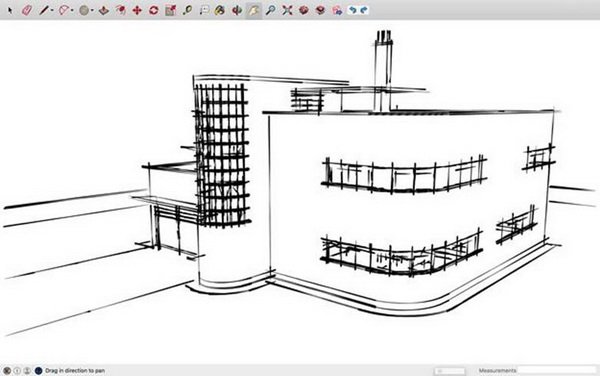The height and width of the screenshot is (376, 600).
Task: Activate the Push/Pull tool
Action: [x=104, y=10]
